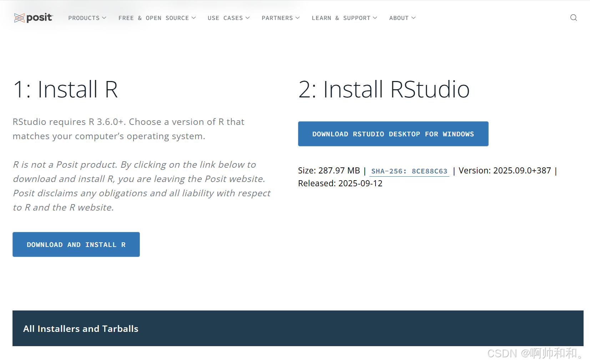Expand the chevron next to Use Cases
This screenshot has height=364, width=590.
click(x=247, y=18)
